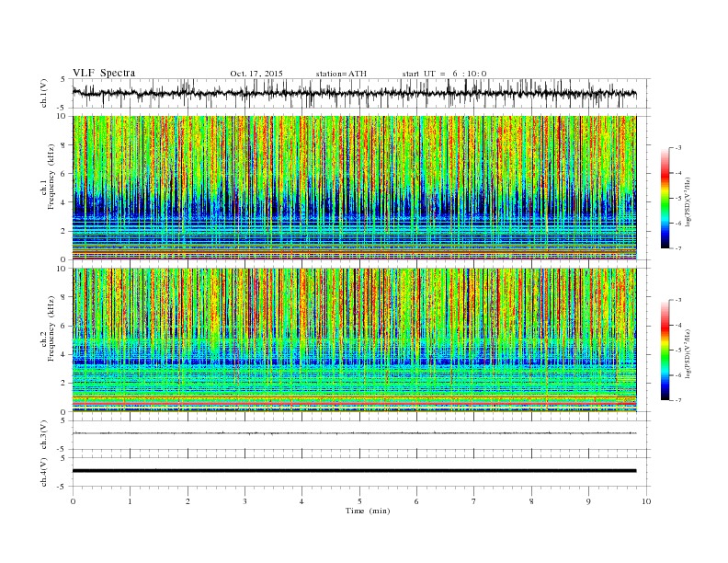Click the ch.1 voltage waveform trace
The width and height of the screenshot is (728, 563).
[x=354, y=93]
